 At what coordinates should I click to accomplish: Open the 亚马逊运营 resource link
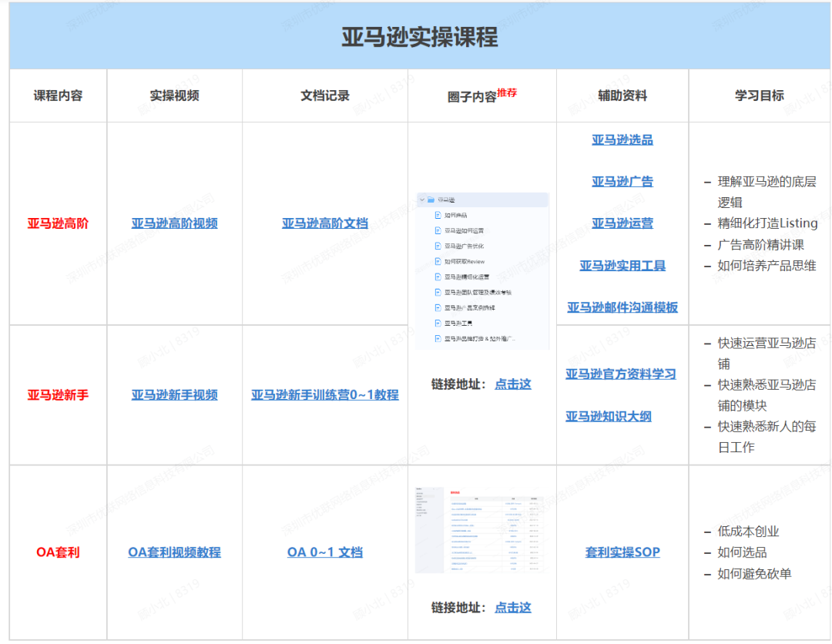coord(622,223)
